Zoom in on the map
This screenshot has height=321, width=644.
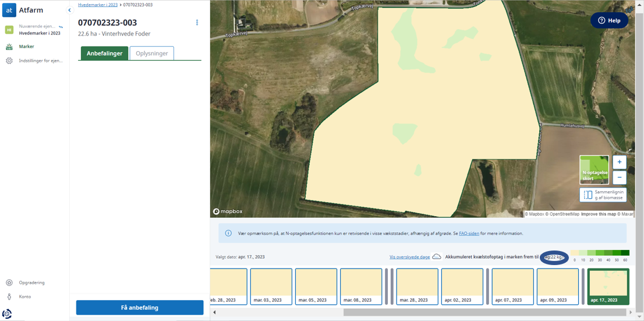(619, 162)
